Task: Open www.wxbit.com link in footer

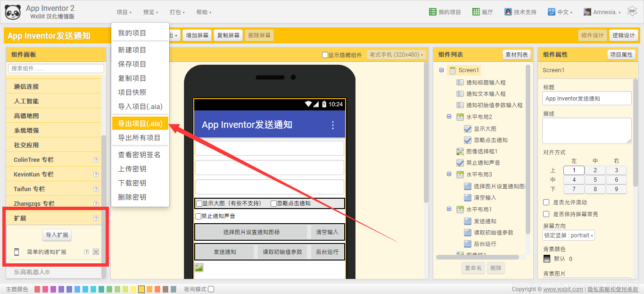Action: (563, 289)
